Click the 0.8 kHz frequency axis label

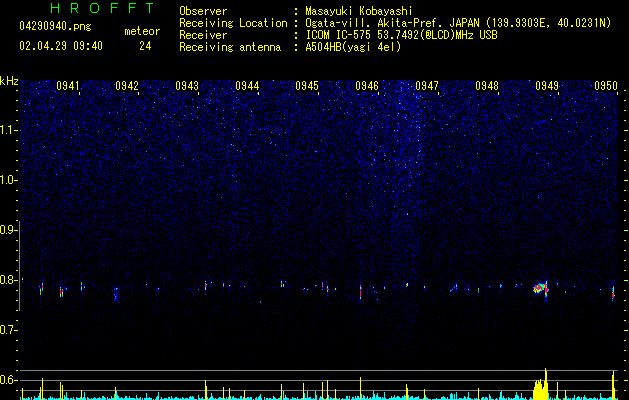(x=8, y=280)
